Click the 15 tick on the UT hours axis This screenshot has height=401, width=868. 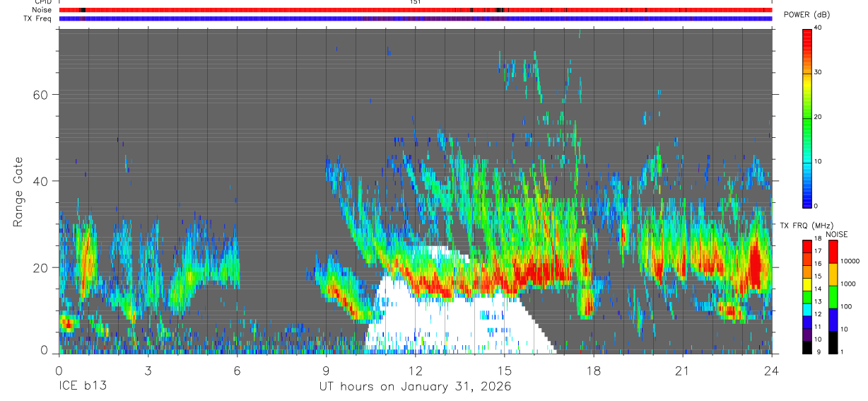504,370
